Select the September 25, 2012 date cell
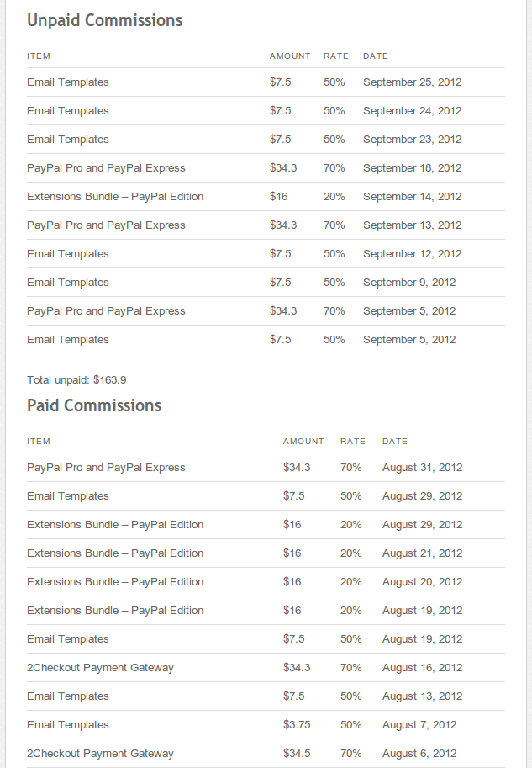 click(412, 82)
